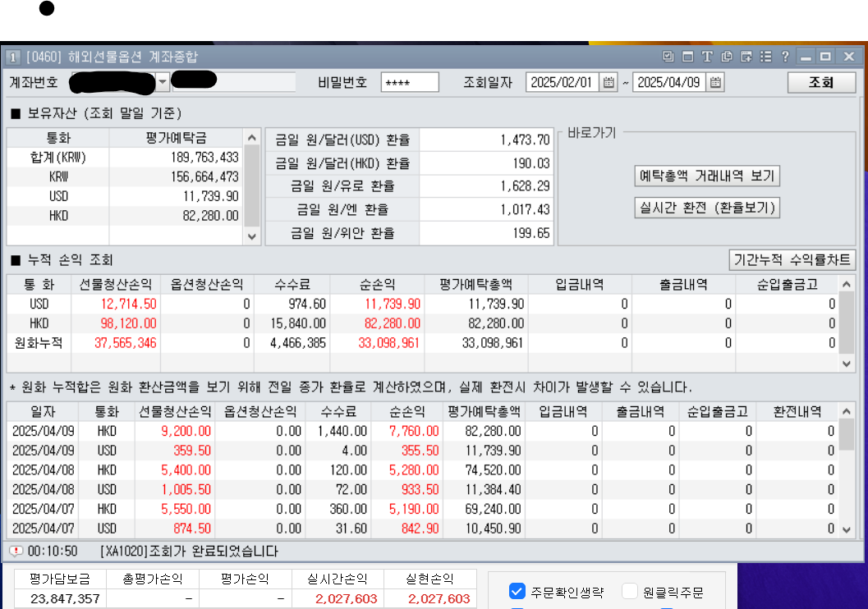The width and height of the screenshot is (868, 609).
Task: Click the alert icon in the status bar
Action: (16, 551)
